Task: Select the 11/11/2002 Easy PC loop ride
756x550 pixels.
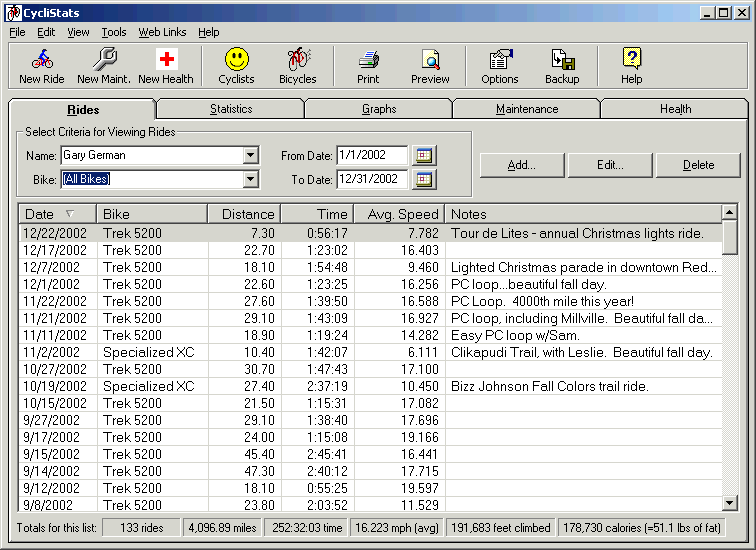Action: click(x=370, y=335)
